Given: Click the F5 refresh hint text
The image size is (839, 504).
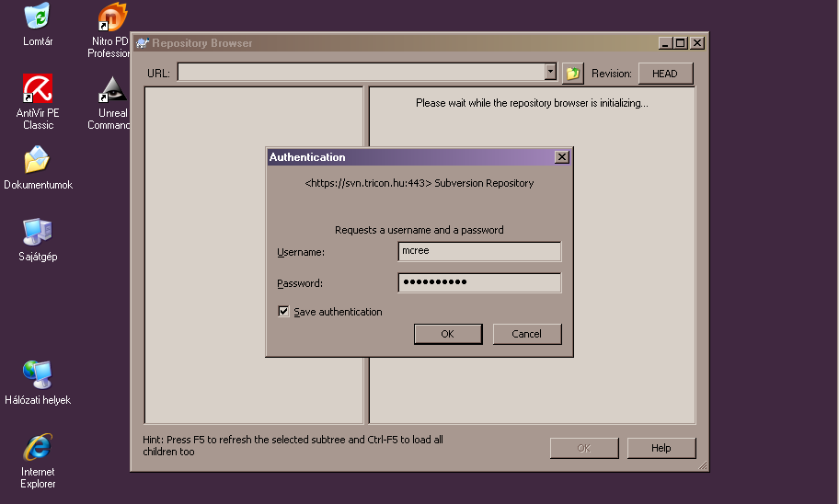Looking at the screenshot, I should click(x=293, y=445).
